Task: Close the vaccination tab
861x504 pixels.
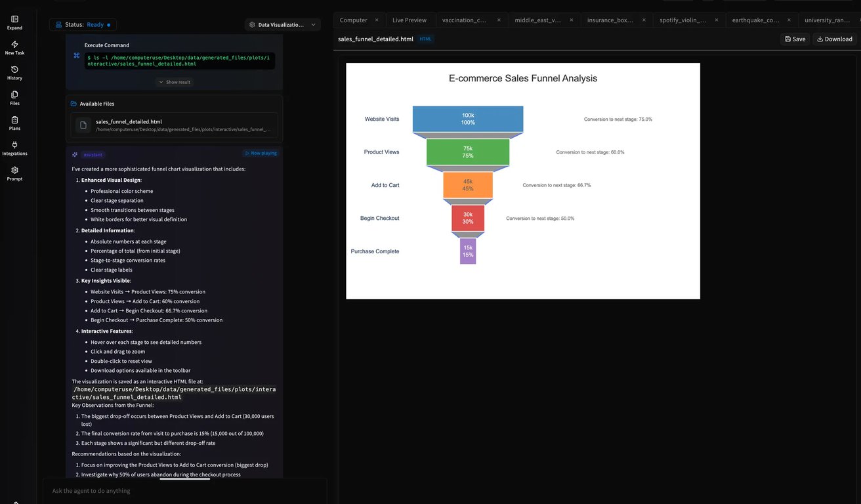Action: pos(499,20)
